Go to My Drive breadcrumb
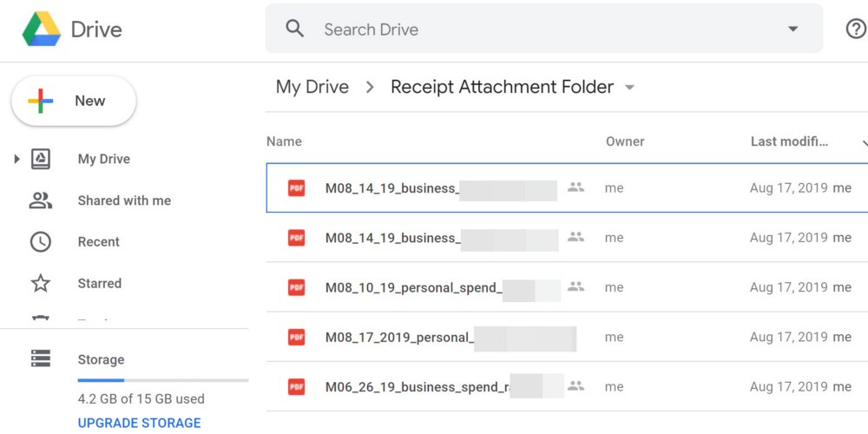The height and width of the screenshot is (434, 868). 312,87
